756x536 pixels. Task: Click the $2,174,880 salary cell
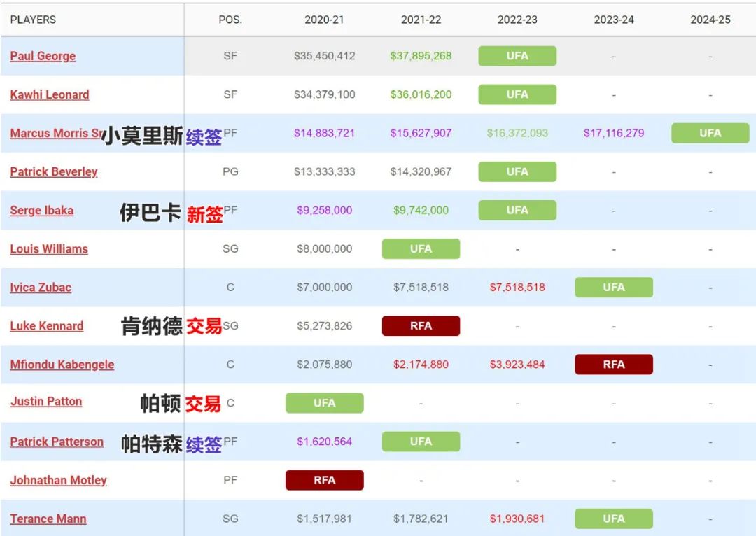coord(421,365)
